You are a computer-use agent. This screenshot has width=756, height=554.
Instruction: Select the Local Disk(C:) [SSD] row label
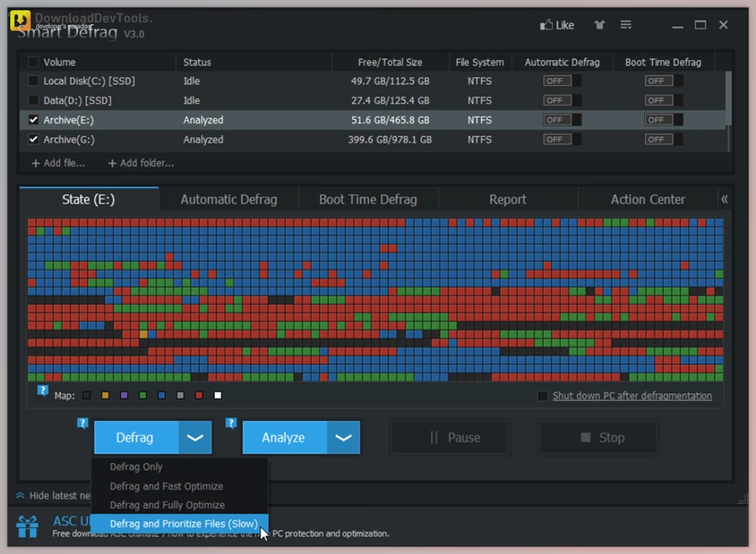[89, 81]
